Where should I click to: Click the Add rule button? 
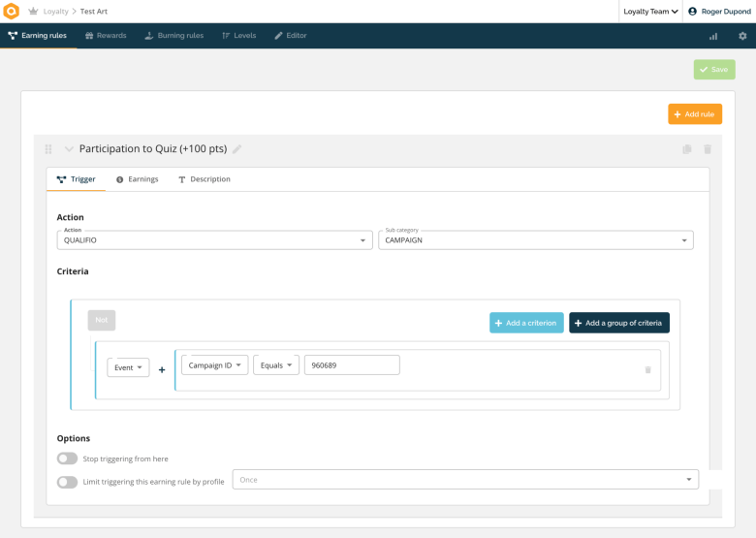[694, 114]
